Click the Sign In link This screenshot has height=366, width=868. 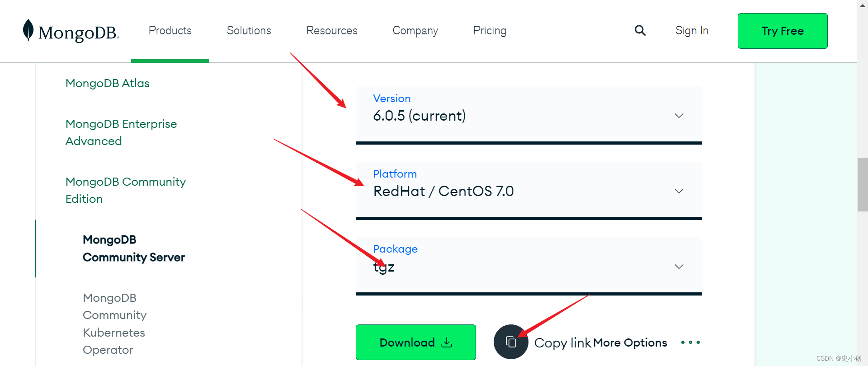(692, 31)
